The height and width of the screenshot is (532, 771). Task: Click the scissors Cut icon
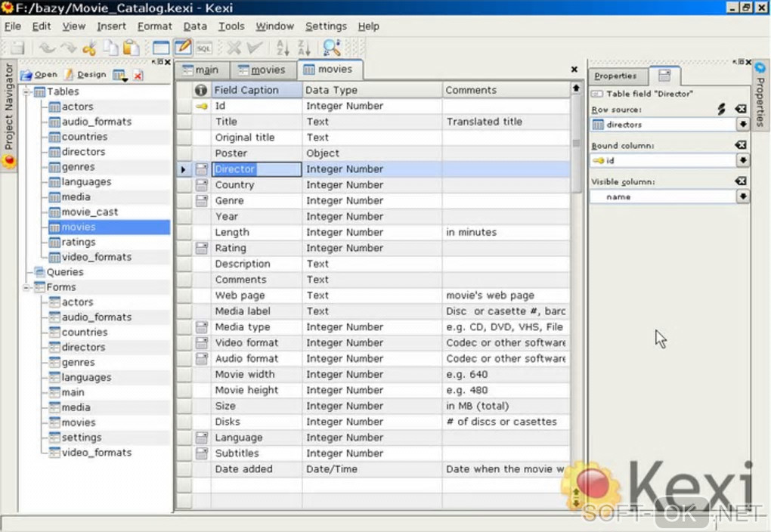[89, 48]
